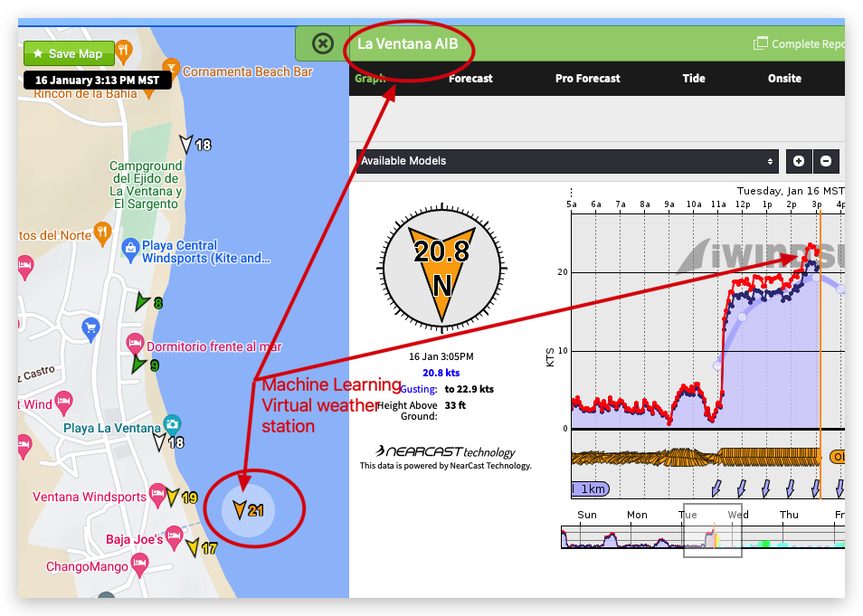Click the 'Gusting:' label
This screenshot has height=616, width=863.
[418, 389]
